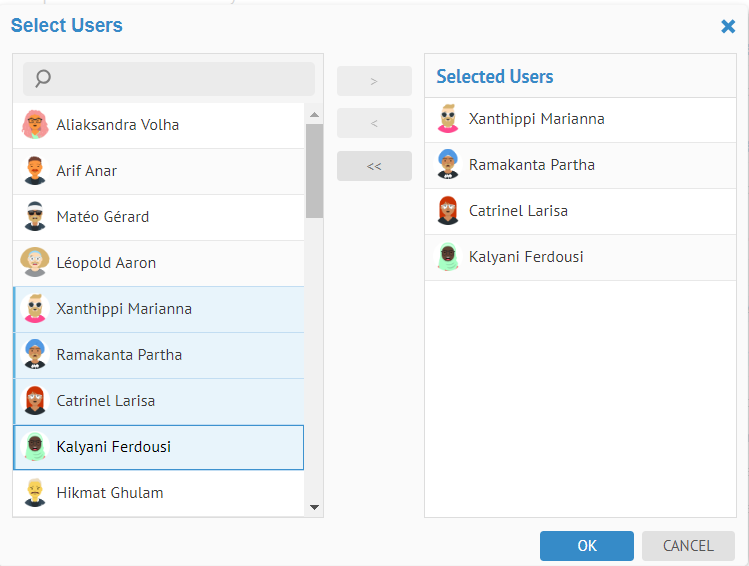The height and width of the screenshot is (566, 749).
Task: Click Arif Anar's avatar icon
Action: (x=35, y=171)
